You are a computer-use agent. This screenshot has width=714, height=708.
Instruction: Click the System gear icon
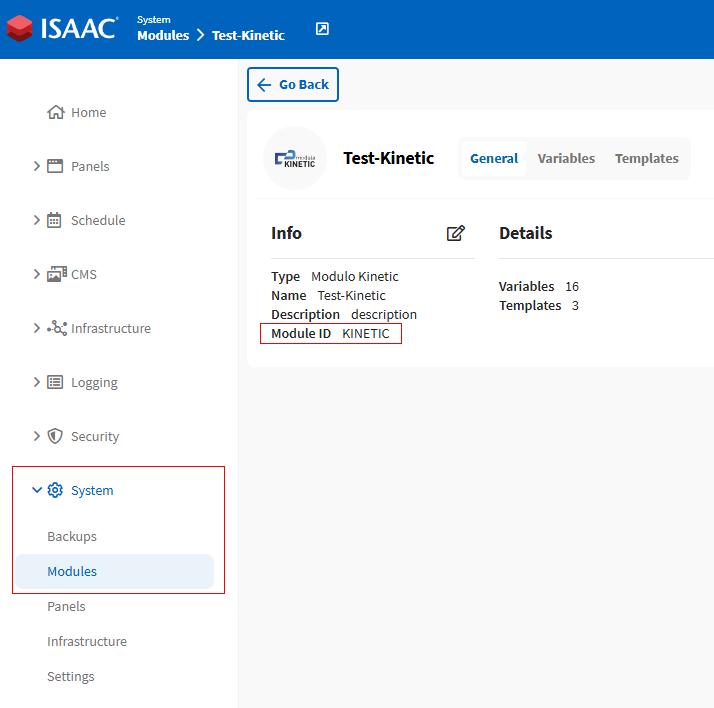[55, 490]
